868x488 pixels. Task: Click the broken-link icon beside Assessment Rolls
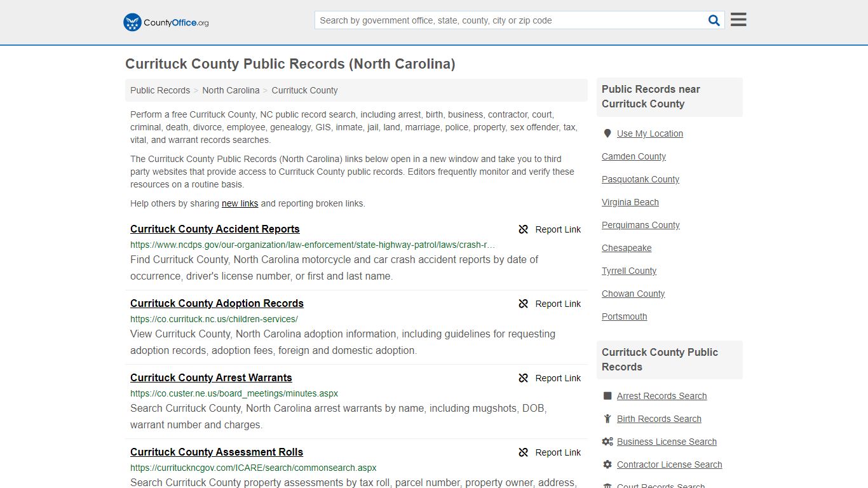click(x=524, y=452)
